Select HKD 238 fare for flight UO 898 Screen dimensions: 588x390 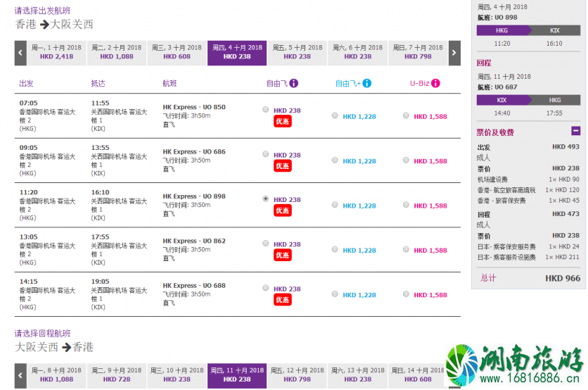(x=265, y=199)
